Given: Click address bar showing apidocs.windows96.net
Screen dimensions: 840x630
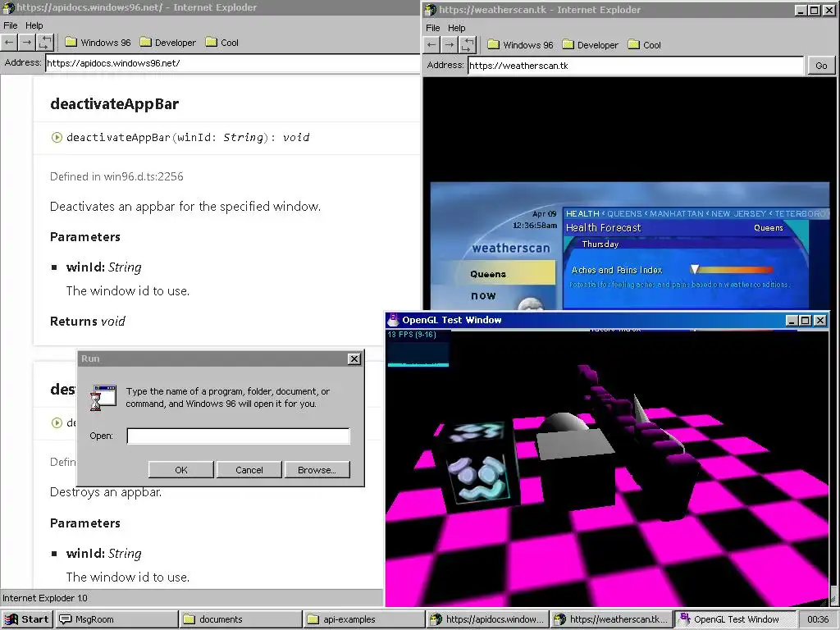Looking at the screenshot, I should click(232, 63).
